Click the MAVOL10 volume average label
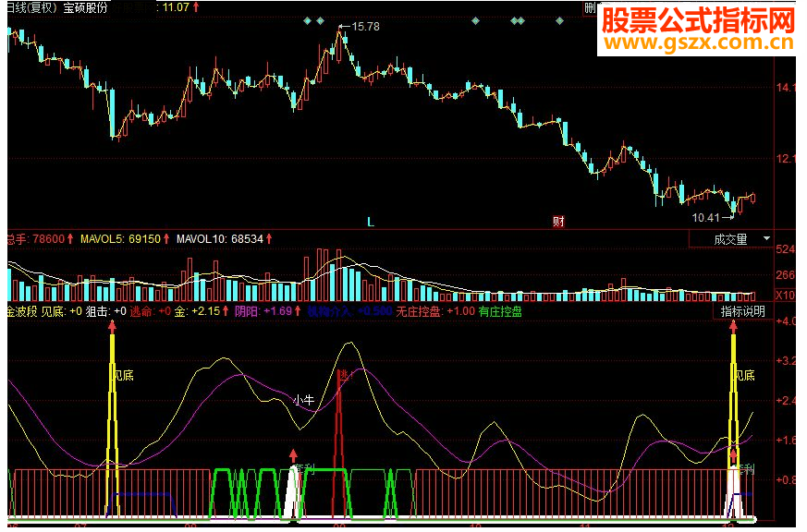Viewport: 807px width, 532px height. [x=218, y=239]
